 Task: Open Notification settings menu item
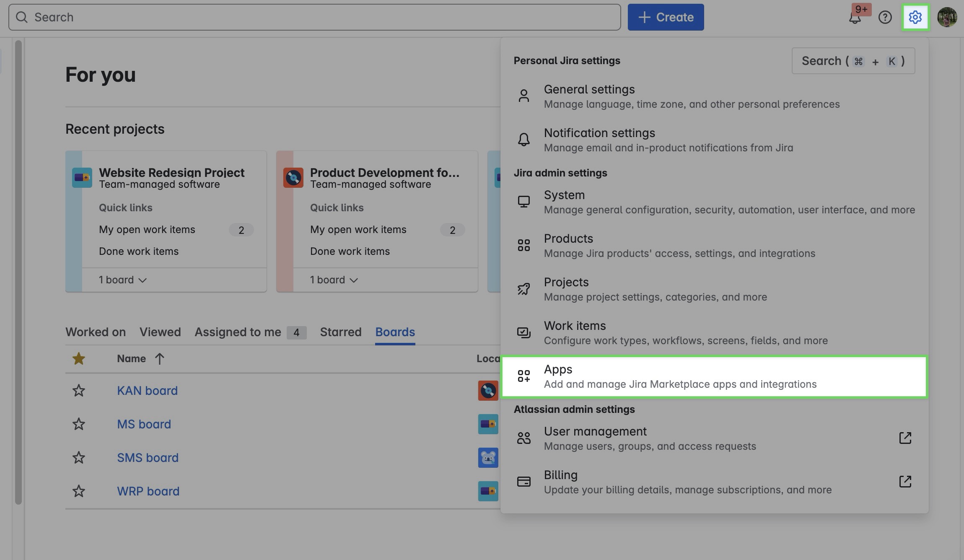coord(714,140)
